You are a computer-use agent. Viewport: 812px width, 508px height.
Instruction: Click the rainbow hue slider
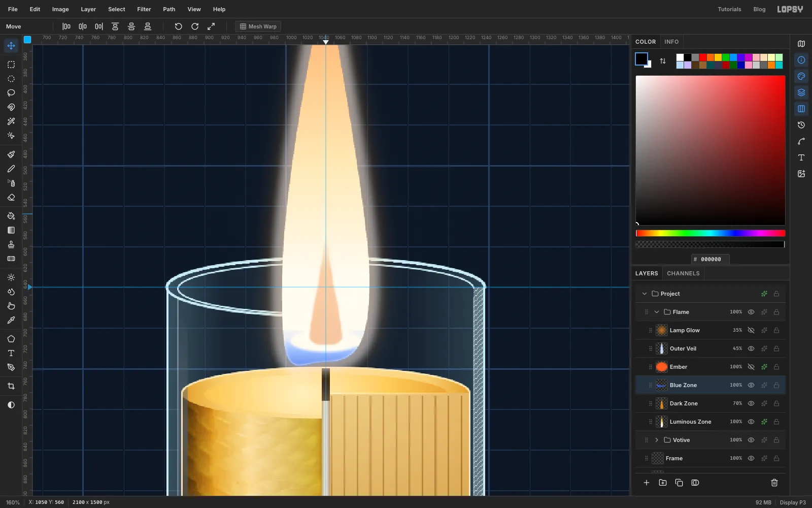coord(710,233)
